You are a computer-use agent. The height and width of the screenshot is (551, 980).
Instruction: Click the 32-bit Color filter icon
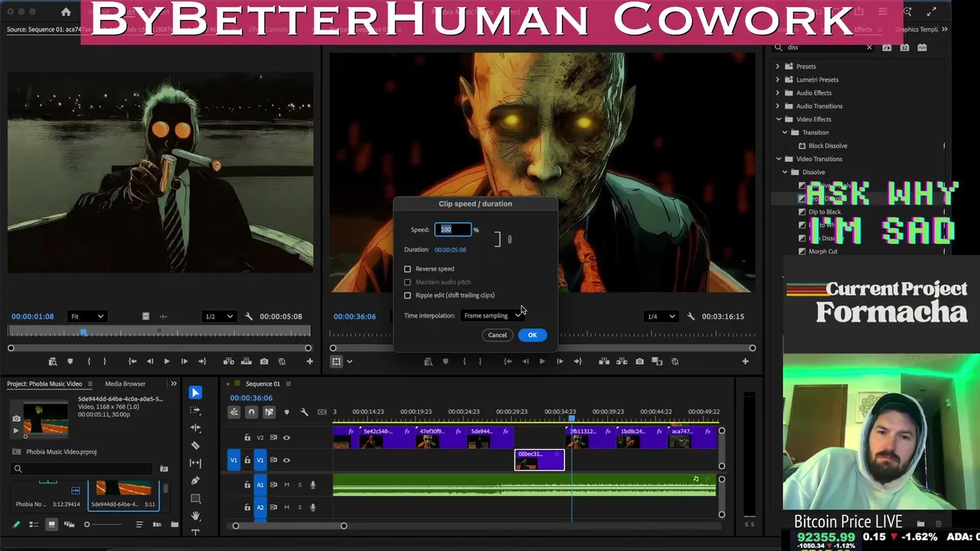click(x=904, y=47)
